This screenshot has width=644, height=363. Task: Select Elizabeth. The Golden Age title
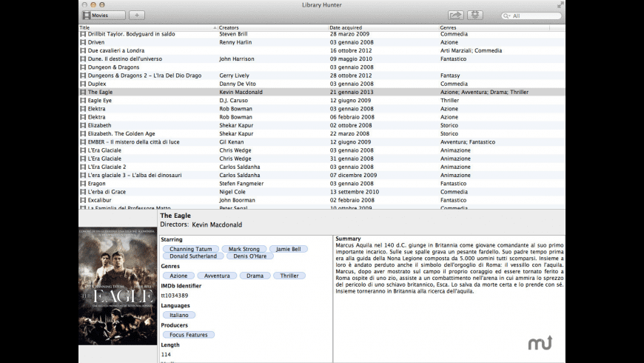(x=121, y=133)
